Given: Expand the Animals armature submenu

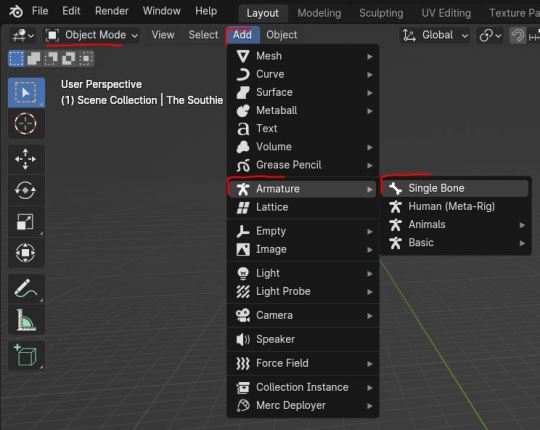Looking at the screenshot, I should tap(455, 225).
